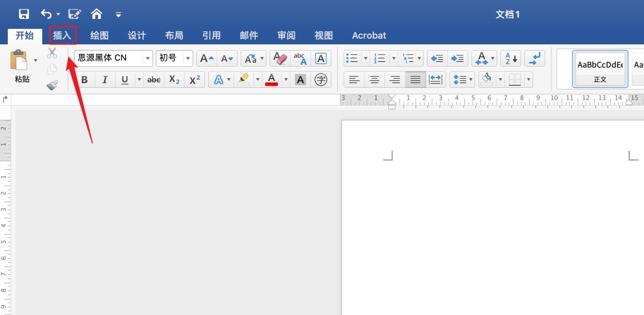Click the decrease indent icon
Viewport: 644px width, 315px height.
(x=437, y=59)
